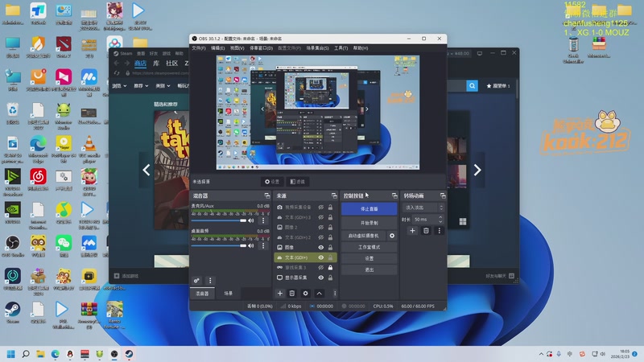Click the blue 停止直播 button

pos(369,209)
